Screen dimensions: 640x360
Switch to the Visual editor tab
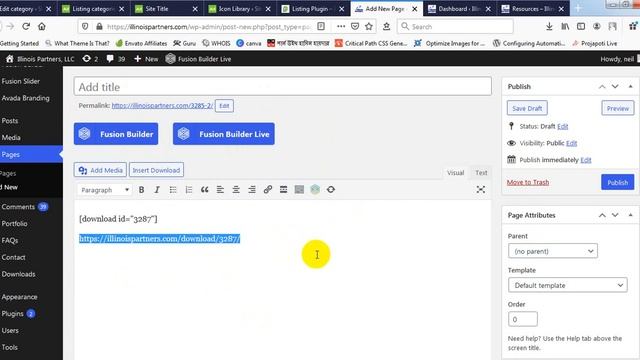pos(456,173)
